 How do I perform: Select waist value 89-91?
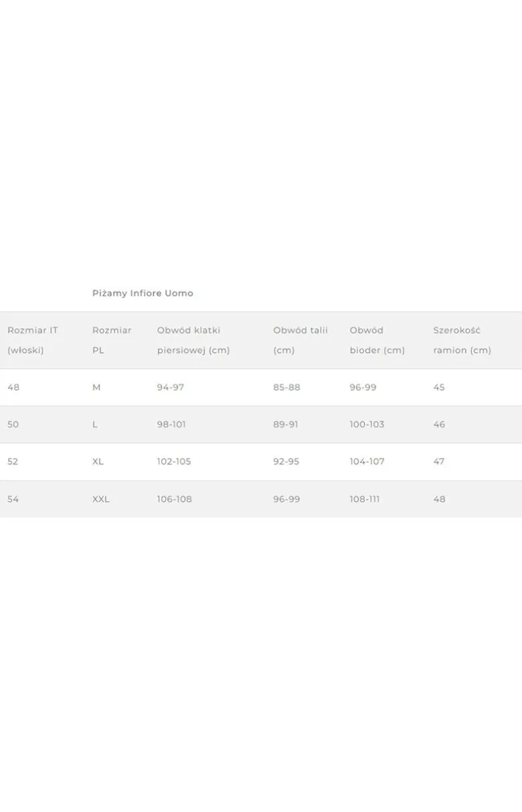[286, 424]
